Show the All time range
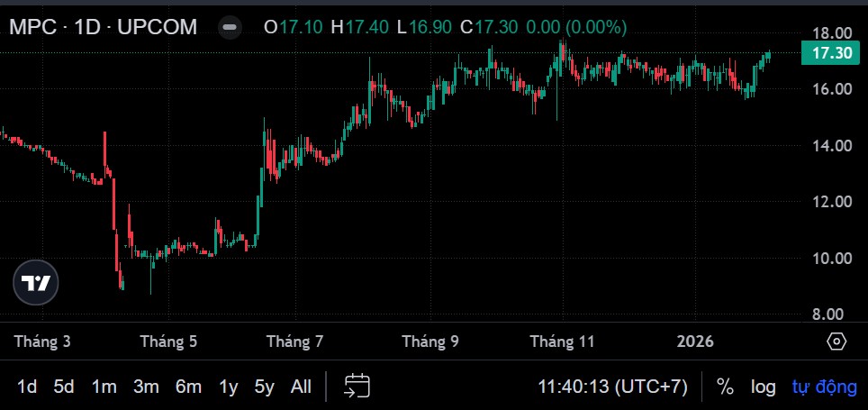The width and height of the screenshot is (868, 410). pos(301,387)
